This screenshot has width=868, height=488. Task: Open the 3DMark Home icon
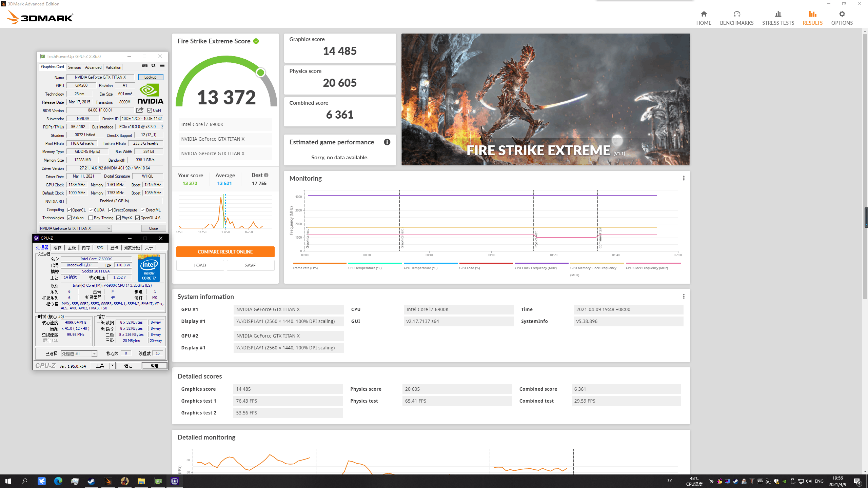coord(704,14)
